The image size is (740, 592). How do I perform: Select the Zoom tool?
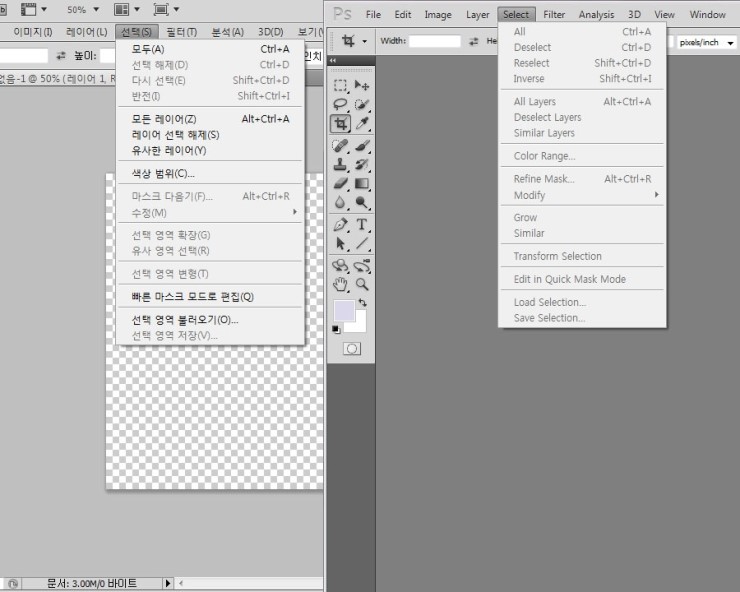tap(362, 284)
